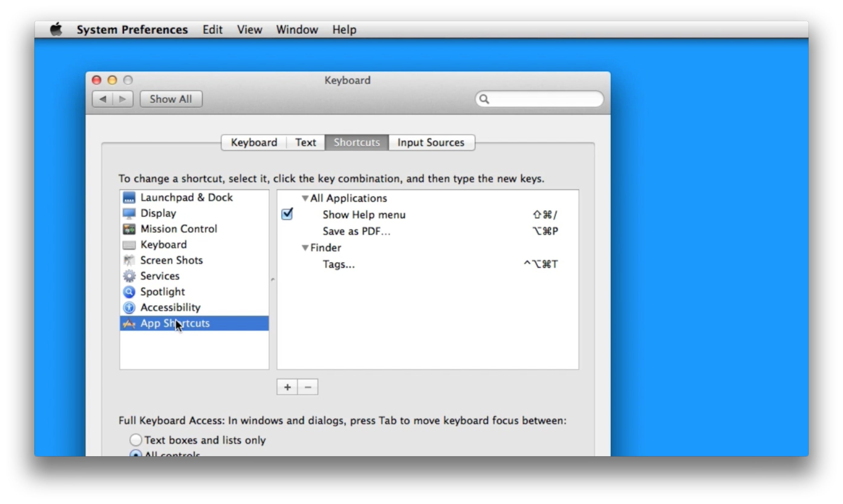Click the All Applications group label

click(348, 198)
